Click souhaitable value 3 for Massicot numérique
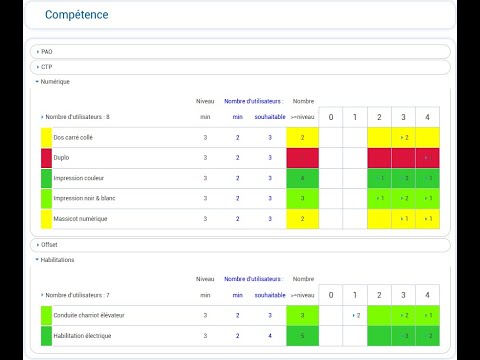Image resolution: width=480 pixels, height=360 pixels. 270,219
